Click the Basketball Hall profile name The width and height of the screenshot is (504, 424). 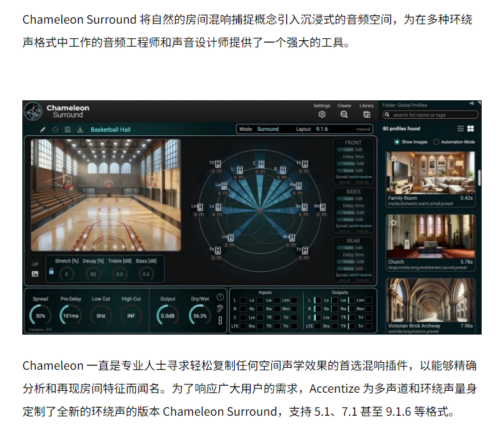tap(110, 130)
